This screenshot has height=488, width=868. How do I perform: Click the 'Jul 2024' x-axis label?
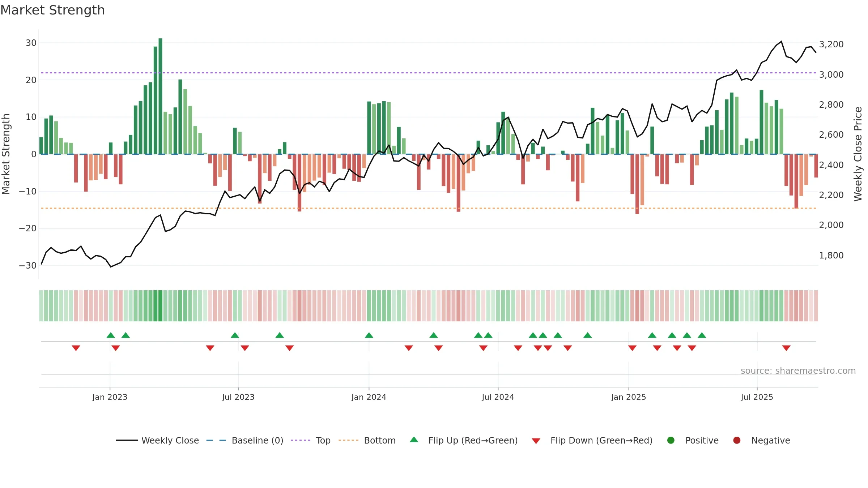tap(498, 397)
